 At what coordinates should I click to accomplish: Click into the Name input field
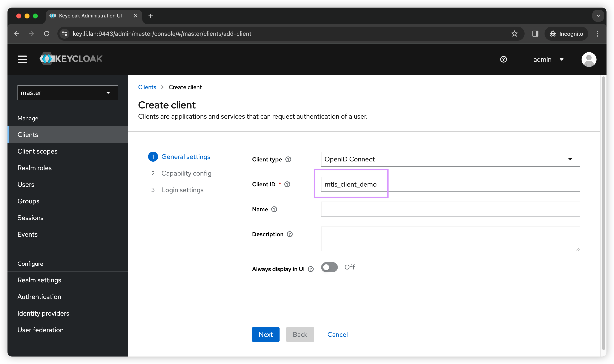tap(450, 209)
